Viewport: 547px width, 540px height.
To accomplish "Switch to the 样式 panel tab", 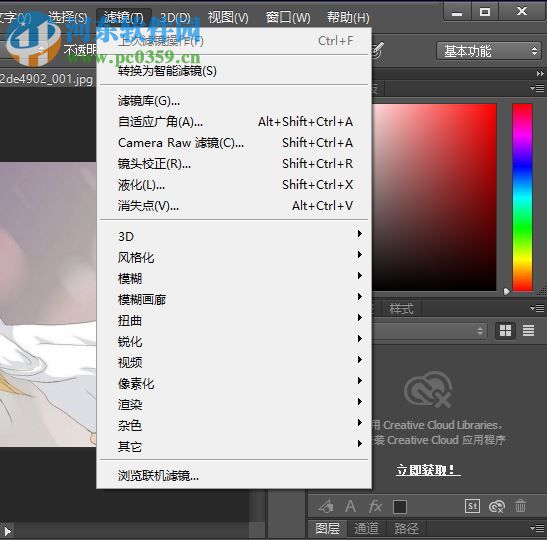I will (x=401, y=309).
